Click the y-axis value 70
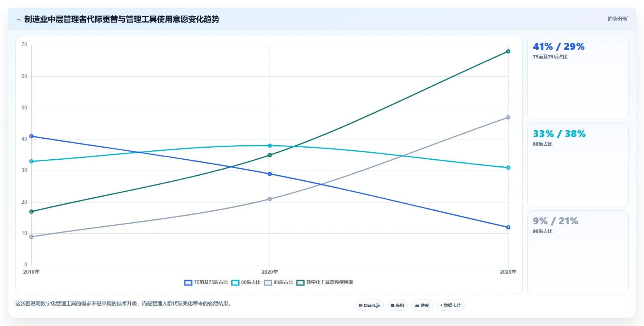This screenshot has height=326, width=644. click(x=24, y=45)
